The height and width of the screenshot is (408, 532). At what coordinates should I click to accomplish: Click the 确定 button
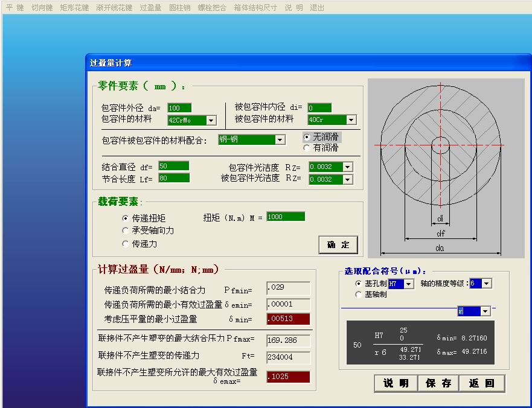point(338,244)
